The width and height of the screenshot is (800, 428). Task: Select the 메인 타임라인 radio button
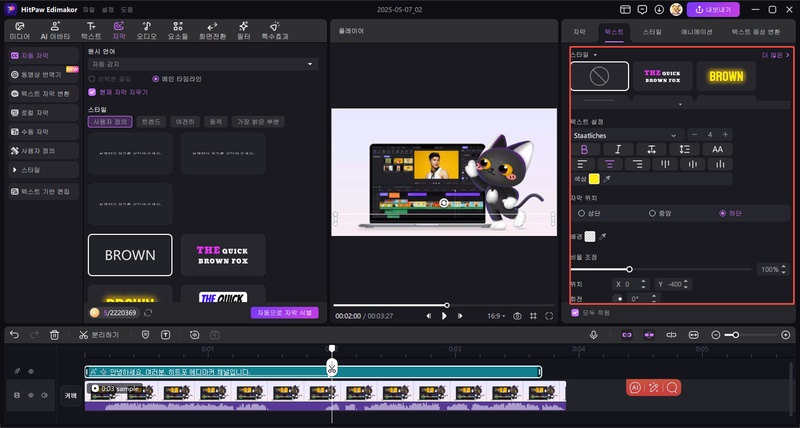tap(156, 79)
